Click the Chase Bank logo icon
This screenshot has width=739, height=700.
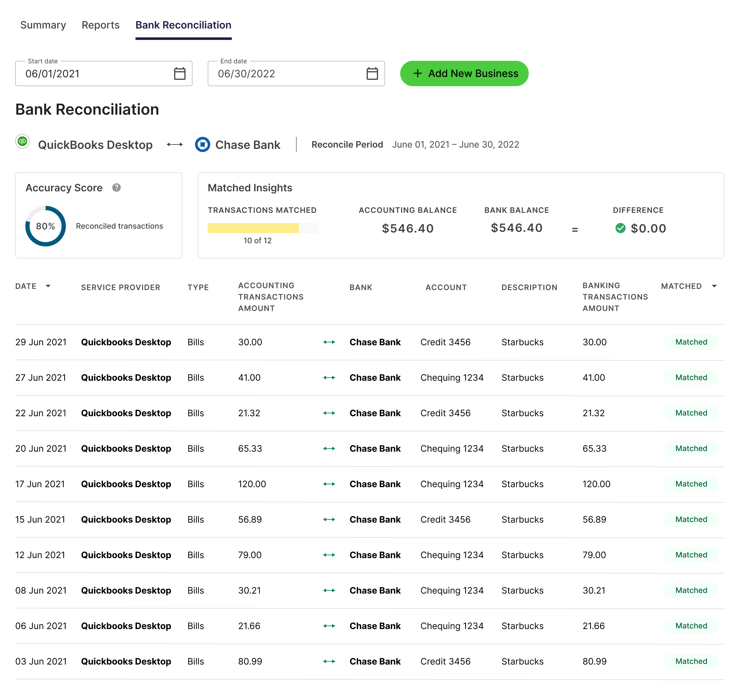[203, 144]
